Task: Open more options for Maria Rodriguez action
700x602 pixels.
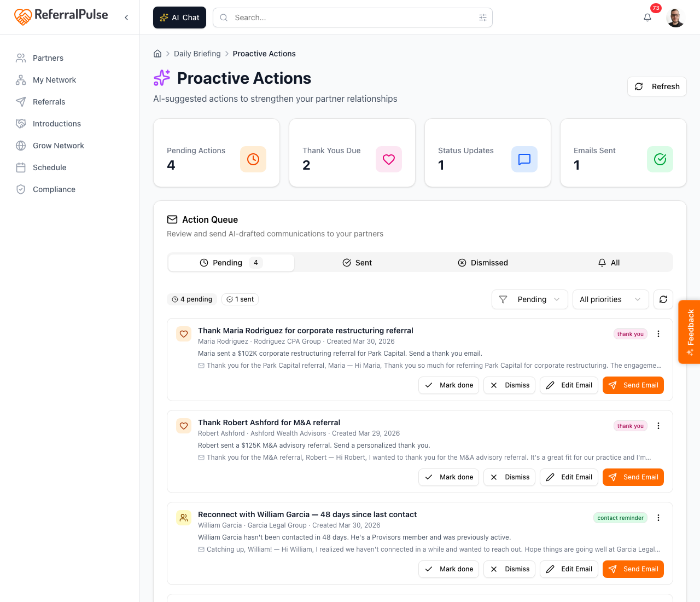Action: 658,334
